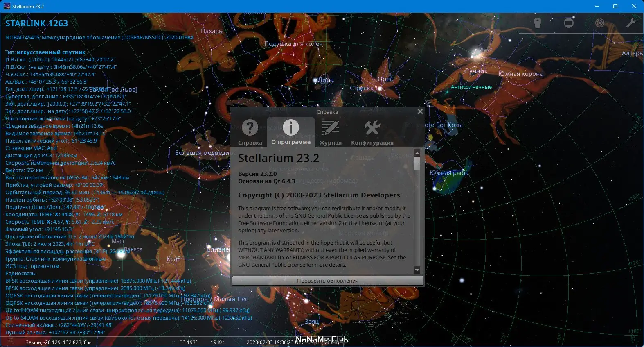The height and width of the screenshot is (347, 644).
Task: Click the "Версия 23.2.0" text
Action: coord(257,174)
